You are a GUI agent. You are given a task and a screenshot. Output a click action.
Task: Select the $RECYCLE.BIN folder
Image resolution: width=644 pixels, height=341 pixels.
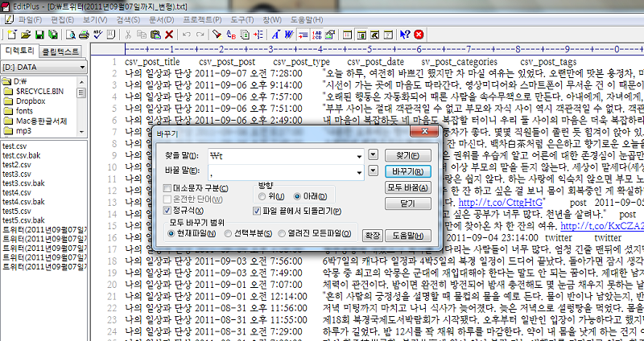pos(39,91)
